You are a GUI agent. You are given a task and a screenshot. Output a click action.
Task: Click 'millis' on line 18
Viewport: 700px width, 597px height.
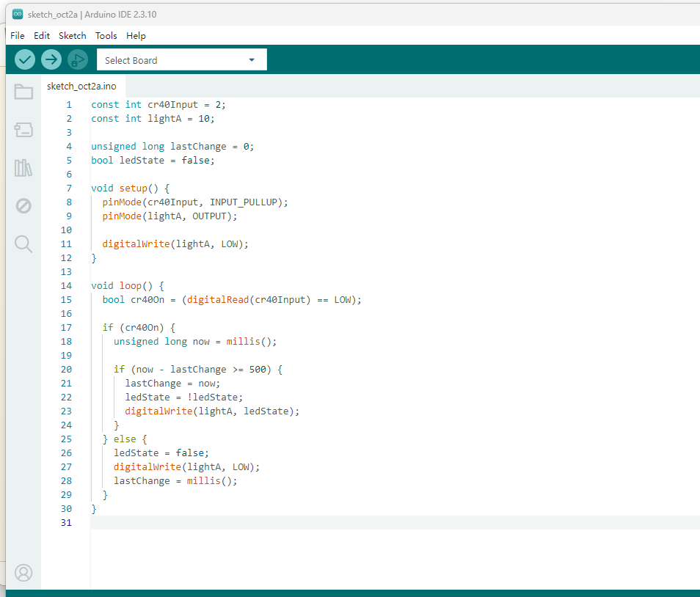point(244,342)
